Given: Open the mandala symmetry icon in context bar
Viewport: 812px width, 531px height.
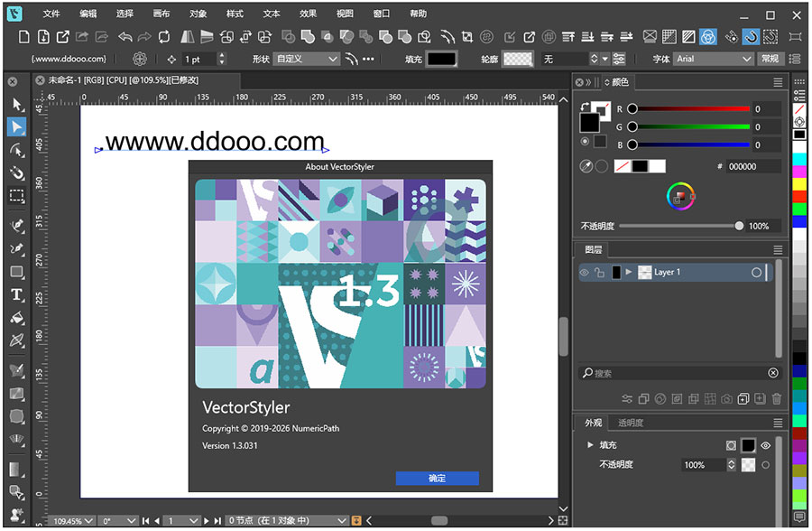Looking at the screenshot, I should tap(139, 59).
